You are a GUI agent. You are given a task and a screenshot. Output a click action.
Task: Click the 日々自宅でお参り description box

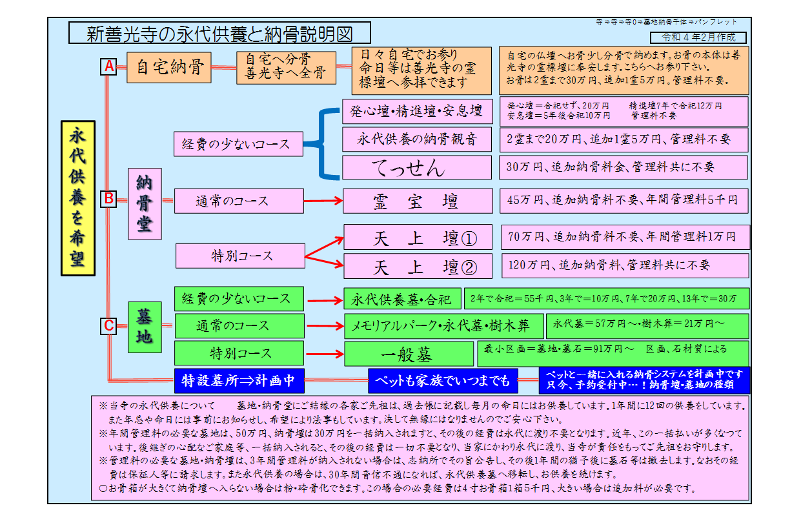[421, 70]
